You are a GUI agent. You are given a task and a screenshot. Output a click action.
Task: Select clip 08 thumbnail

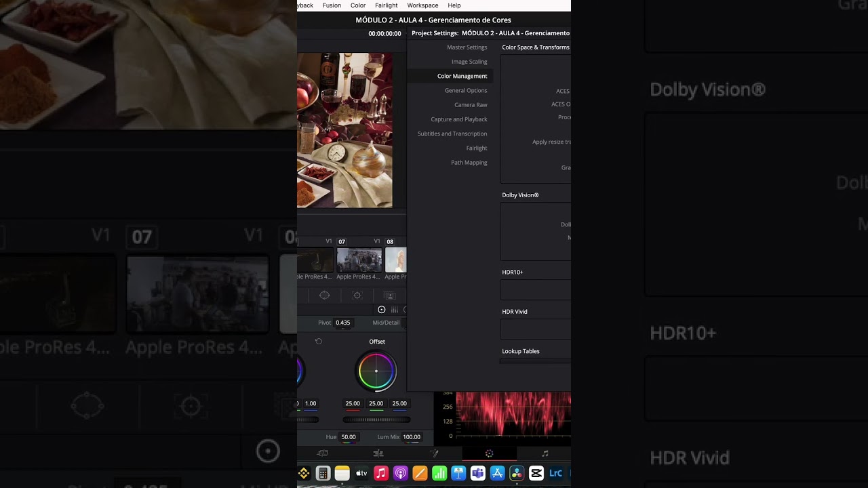coord(396,260)
